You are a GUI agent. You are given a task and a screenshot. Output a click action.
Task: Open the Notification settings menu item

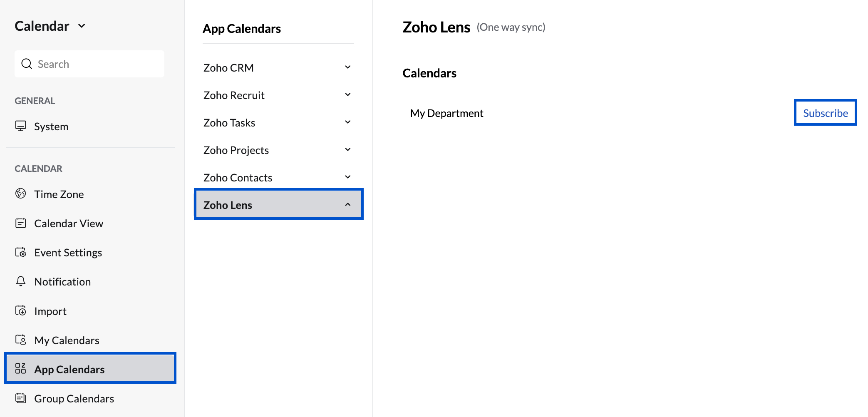[x=62, y=282]
